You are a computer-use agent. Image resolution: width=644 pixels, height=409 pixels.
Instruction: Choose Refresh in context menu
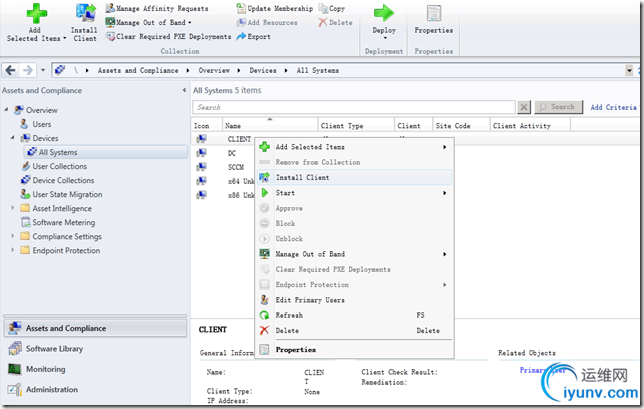[x=354, y=315]
